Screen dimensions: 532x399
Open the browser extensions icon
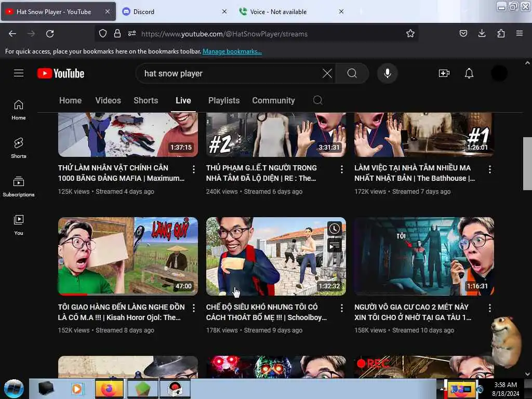tap(501, 33)
